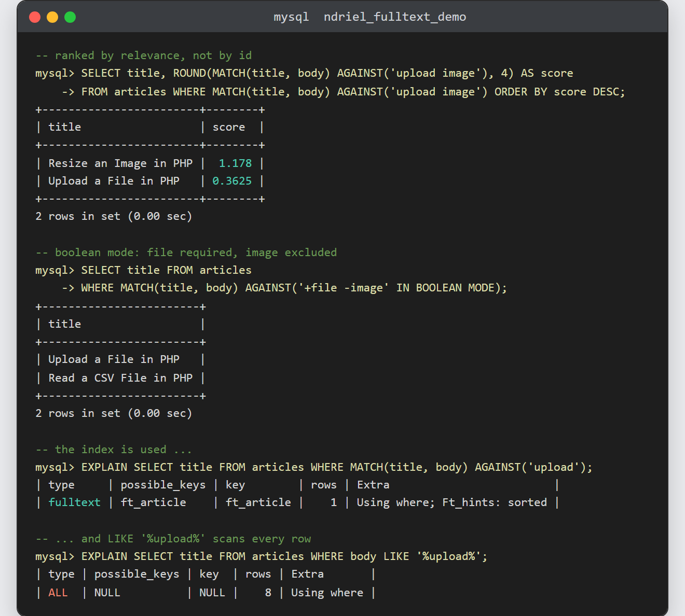685x616 pixels.
Task: Click the score value 1.178
Action: (235, 163)
